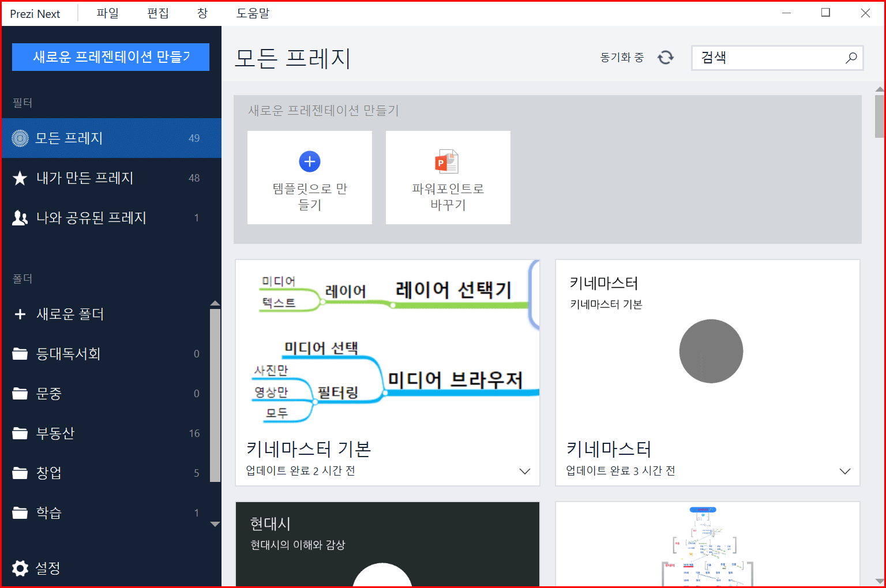Click 파워포인트로 바꾸기 tile
The height and width of the screenshot is (588, 886).
pos(448,178)
